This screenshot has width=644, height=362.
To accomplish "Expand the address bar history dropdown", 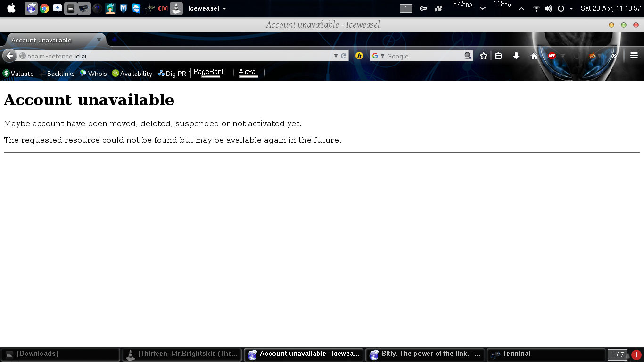I will click(x=336, y=55).
